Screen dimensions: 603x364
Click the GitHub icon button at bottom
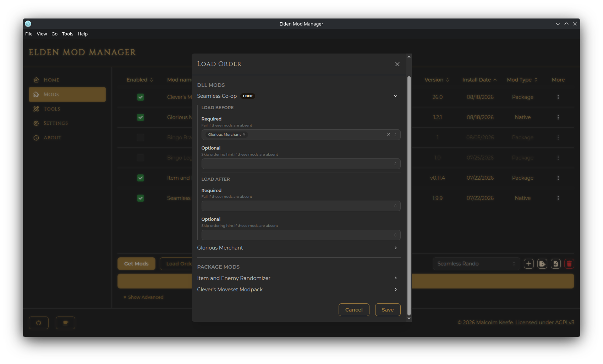[x=39, y=323]
